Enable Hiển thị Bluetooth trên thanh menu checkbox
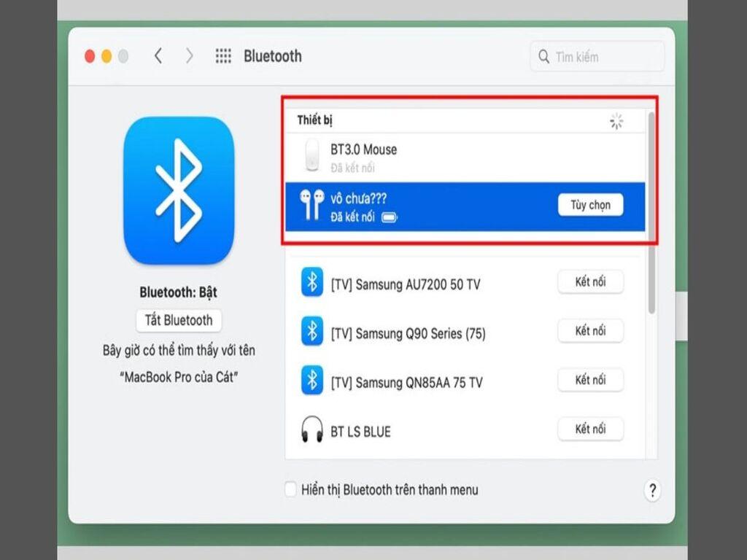The width and height of the screenshot is (747, 560). 291,489
